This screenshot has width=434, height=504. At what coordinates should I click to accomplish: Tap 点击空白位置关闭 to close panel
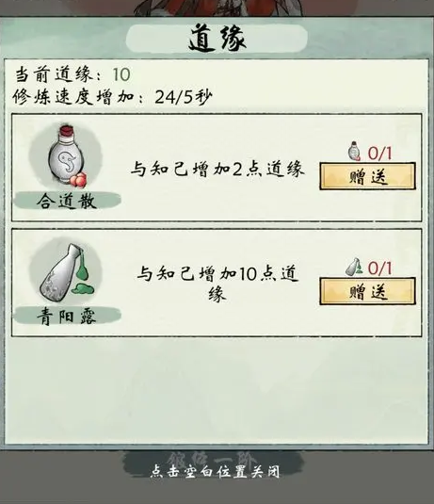pos(215,471)
